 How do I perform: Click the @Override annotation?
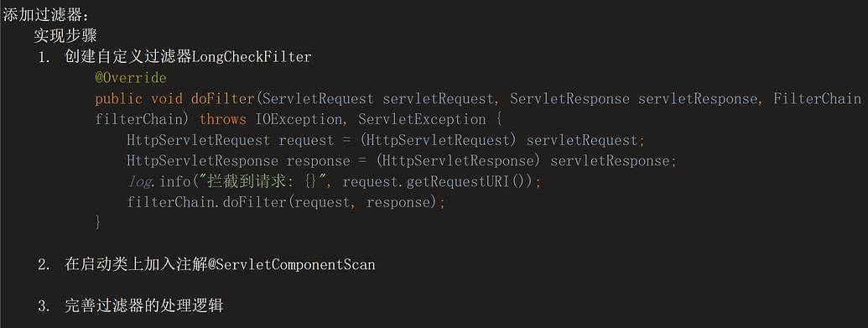coord(131,77)
